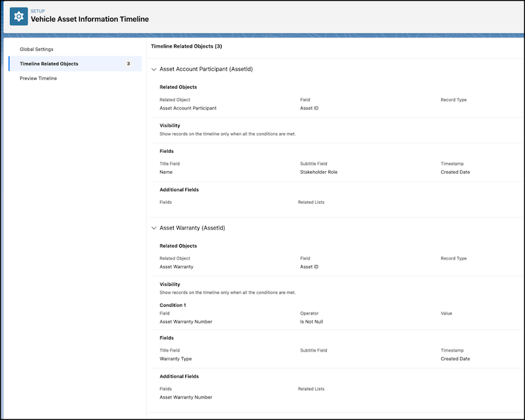Click the Vehicle Asset Information Timeline title
525x420 pixels.
pyautogui.click(x=90, y=19)
